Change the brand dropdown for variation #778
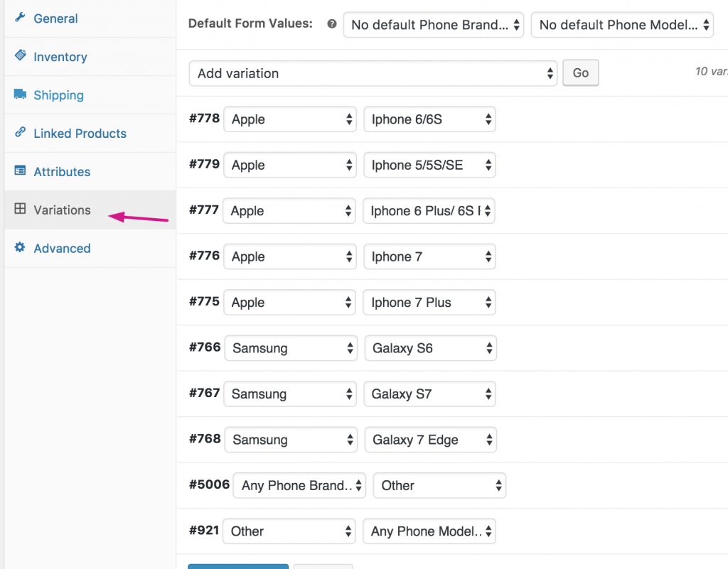The height and width of the screenshot is (569, 728). click(290, 119)
